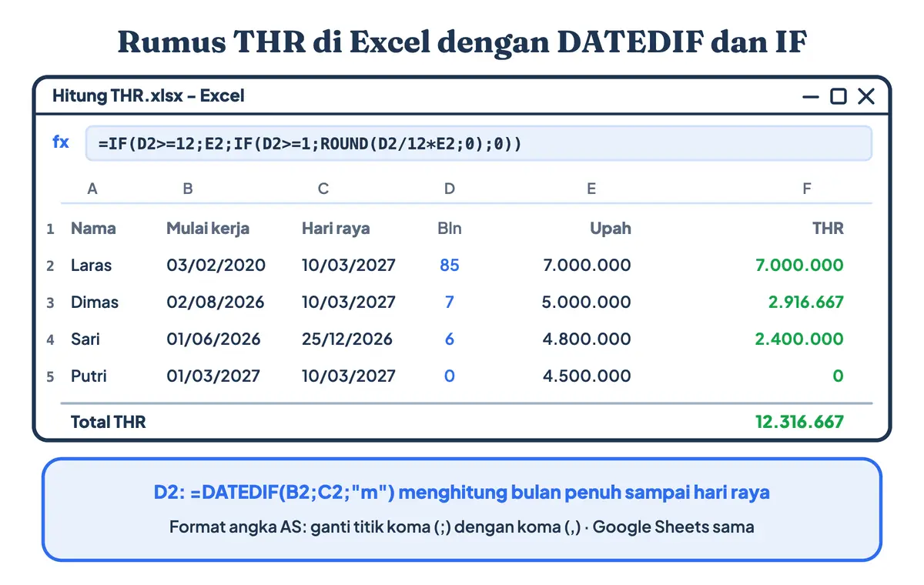Click the fx insert function icon
924x585 pixels.
point(61,142)
